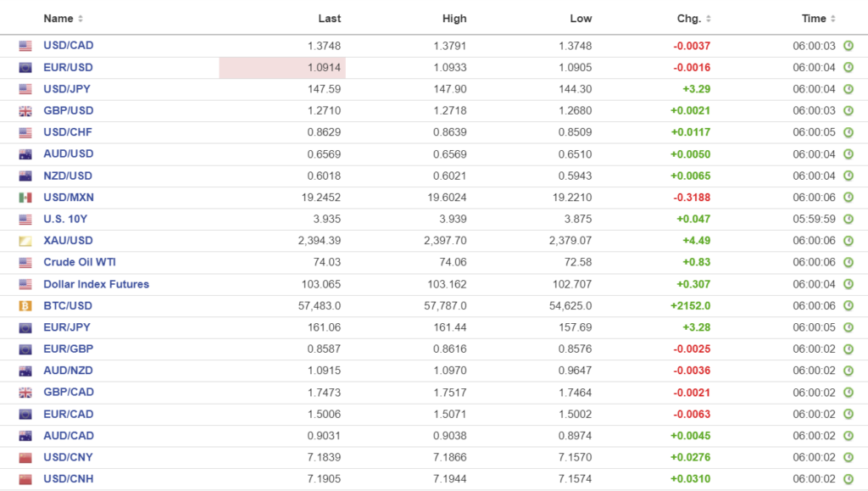This screenshot has width=868, height=491.
Task: Open the EUR/GBP pair page
Action: coord(68,349)
